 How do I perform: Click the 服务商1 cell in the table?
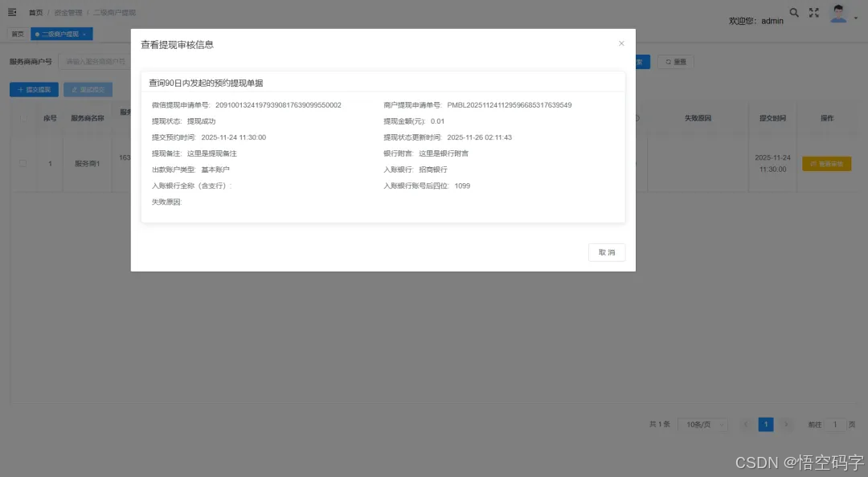click(87, 163)
